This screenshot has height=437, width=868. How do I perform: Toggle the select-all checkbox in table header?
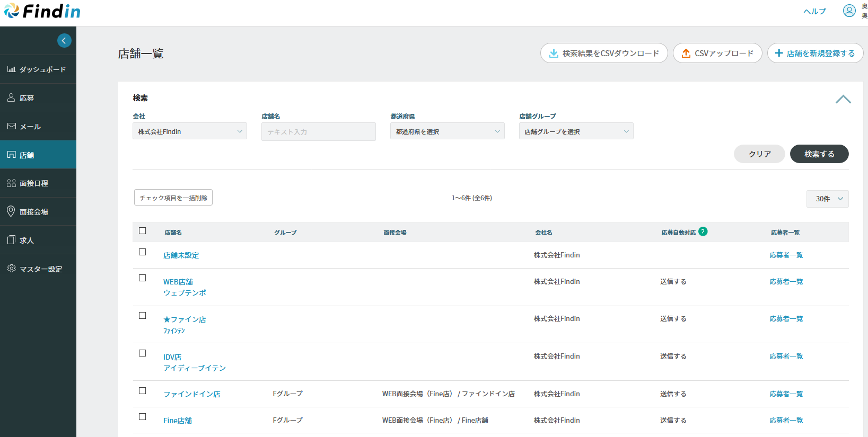[142, 231]
